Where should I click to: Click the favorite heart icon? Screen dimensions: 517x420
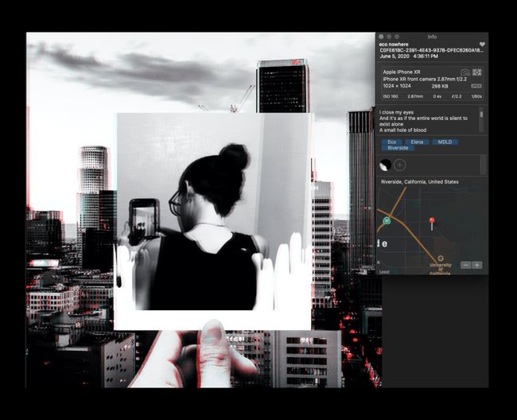[x=482, y=45]
